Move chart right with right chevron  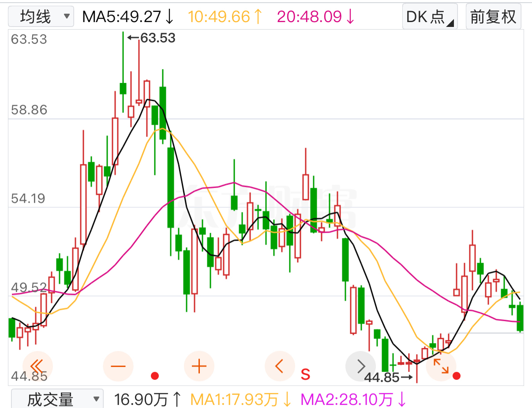[x=360, y=366]
